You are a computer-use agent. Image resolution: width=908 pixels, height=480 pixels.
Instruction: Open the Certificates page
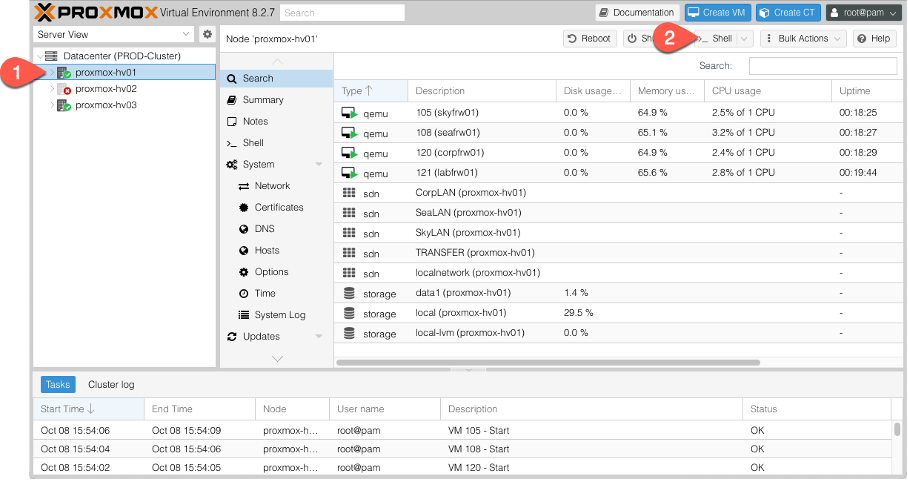[279, 208]
